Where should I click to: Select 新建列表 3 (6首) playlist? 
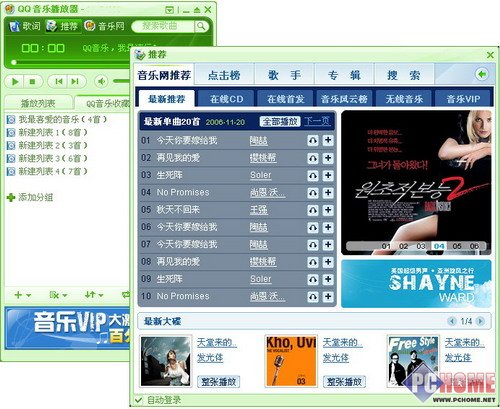[x=47, y=158]
